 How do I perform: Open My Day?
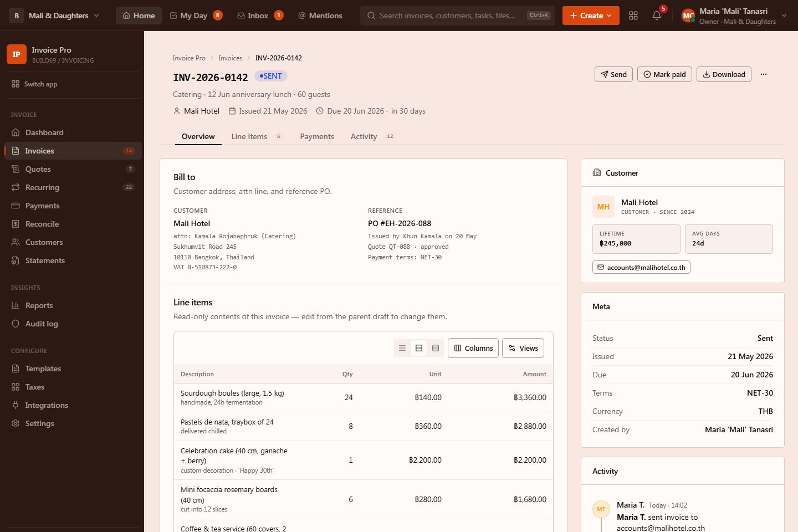(x=196, y=16)
